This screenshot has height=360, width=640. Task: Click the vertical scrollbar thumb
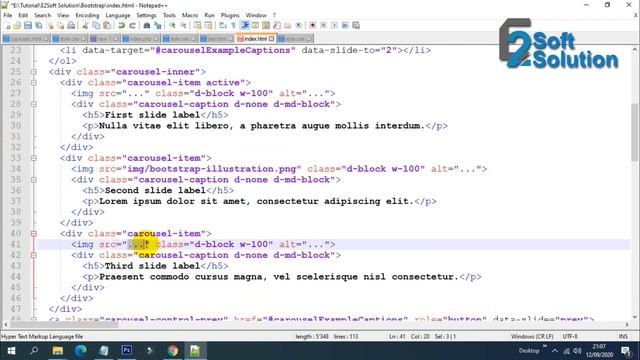point(635,132)
